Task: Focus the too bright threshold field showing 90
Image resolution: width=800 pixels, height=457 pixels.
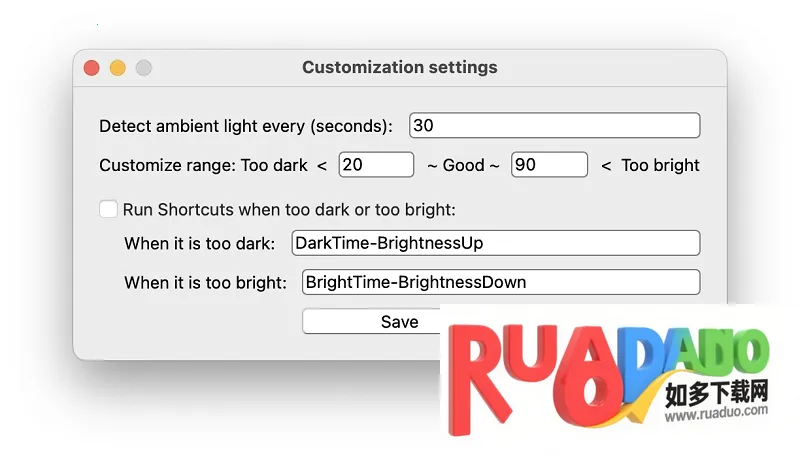Action: (549, 165)
